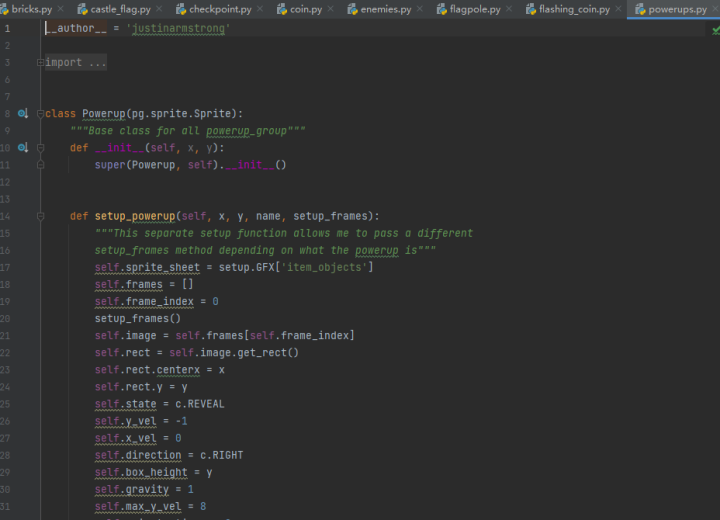720x520 pixels.
Task: Switch to the bricks.py tab
Action: [30, 9]
